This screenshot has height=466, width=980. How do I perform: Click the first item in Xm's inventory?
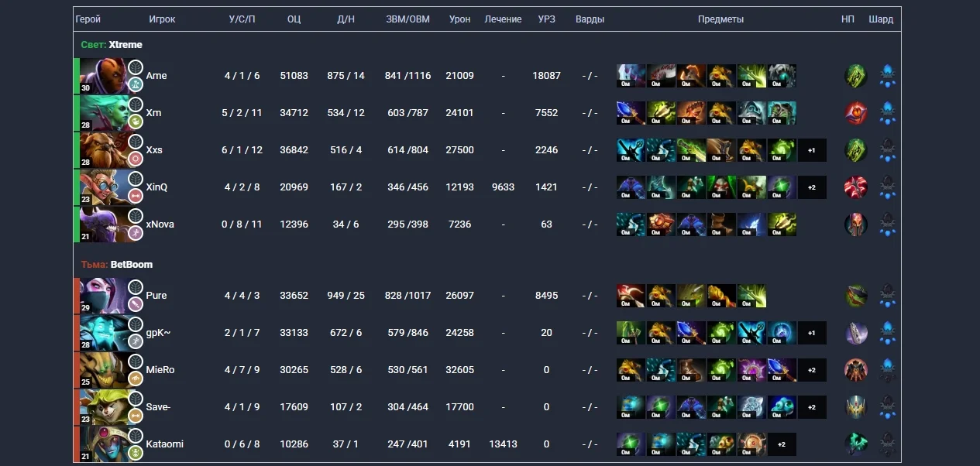click(x=631, y=113)
